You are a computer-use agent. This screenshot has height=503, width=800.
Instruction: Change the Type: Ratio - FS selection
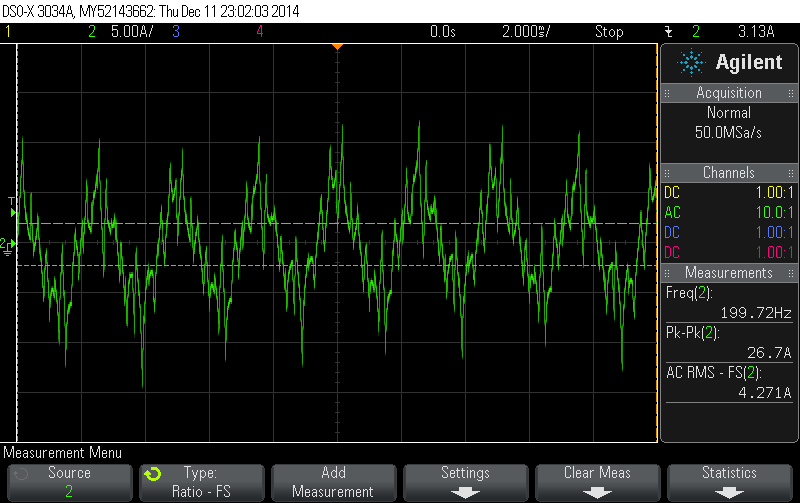[x=202, y=481]
